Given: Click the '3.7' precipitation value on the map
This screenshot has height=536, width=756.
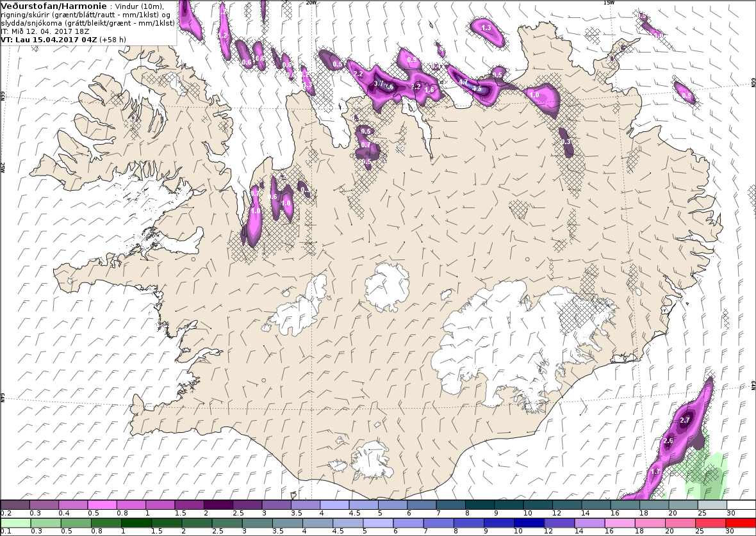Looking at the screenshot, I should point(379,83).
